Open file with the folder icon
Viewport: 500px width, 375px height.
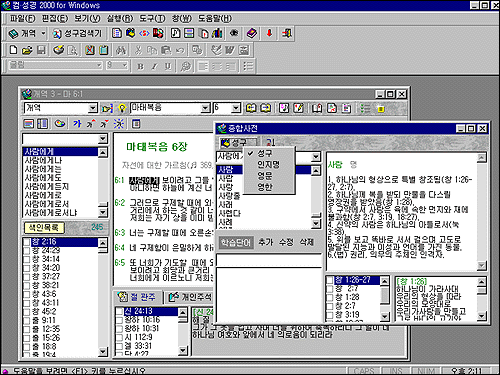(27, 50)
